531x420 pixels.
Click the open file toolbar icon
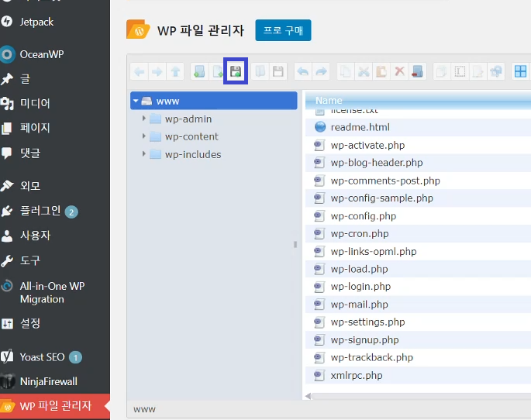tap(260, 71)
